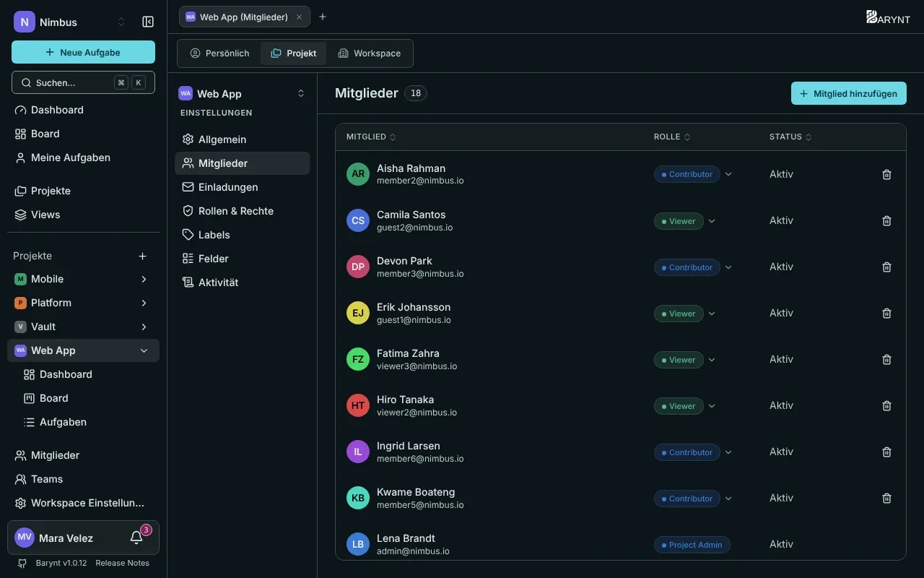Open Felder settings item
The height and width of the screenshot is (578, 924).
242,258
